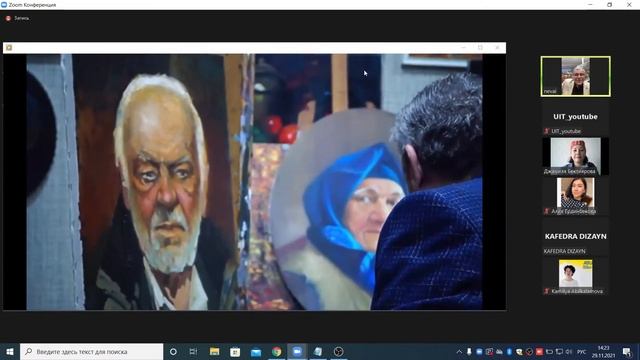
Task: Click the Zoom logo in the title bar
Action: (4, 4)
